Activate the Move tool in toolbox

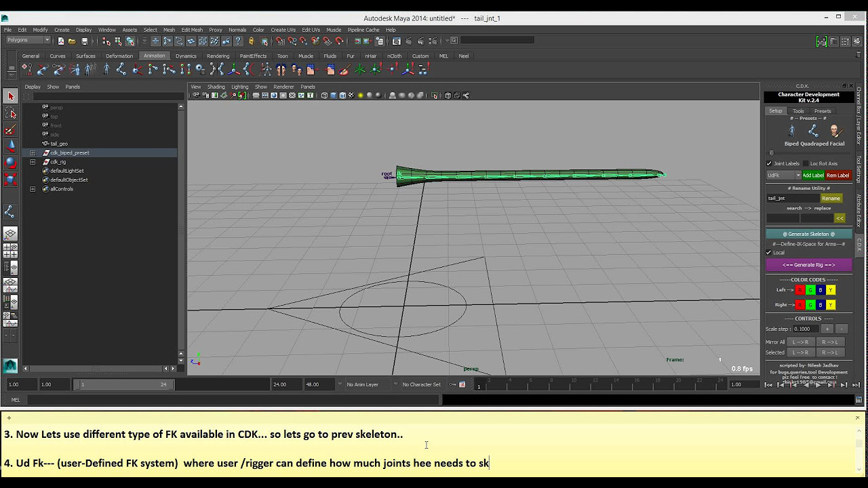[10, 146]
